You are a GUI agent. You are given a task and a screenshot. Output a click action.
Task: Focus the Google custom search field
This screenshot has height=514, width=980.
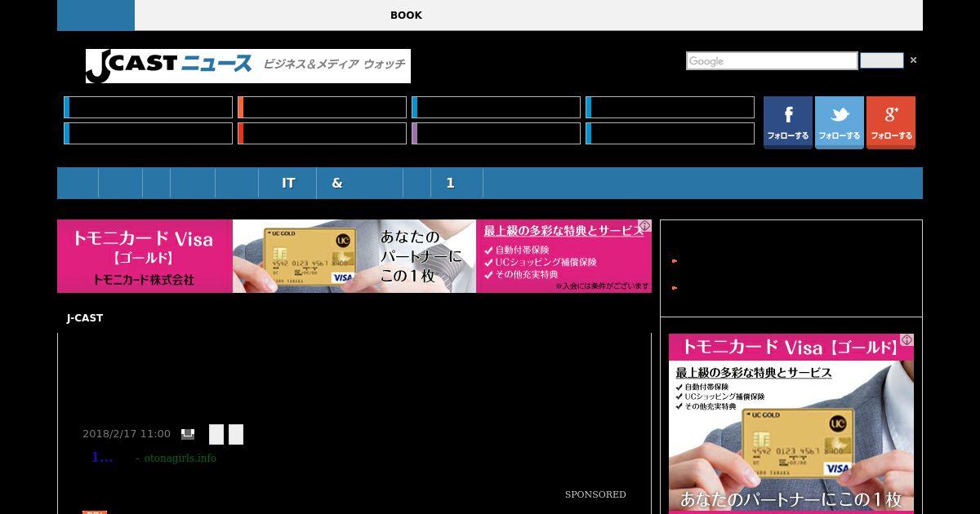tap(772, 61)
